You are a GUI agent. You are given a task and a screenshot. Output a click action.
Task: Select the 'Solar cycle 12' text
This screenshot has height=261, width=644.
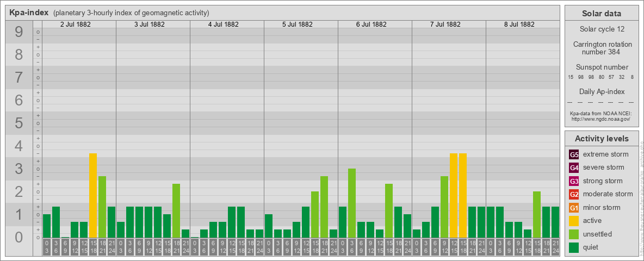coord(601,29)
